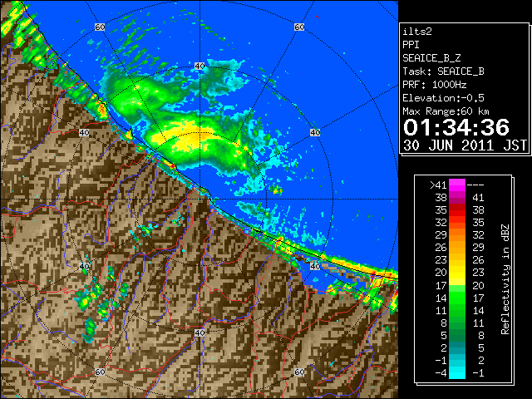Viewport: 532px width, 399px height.
Task: Click the '40' range label due north of center
Action: pos(199,66)
